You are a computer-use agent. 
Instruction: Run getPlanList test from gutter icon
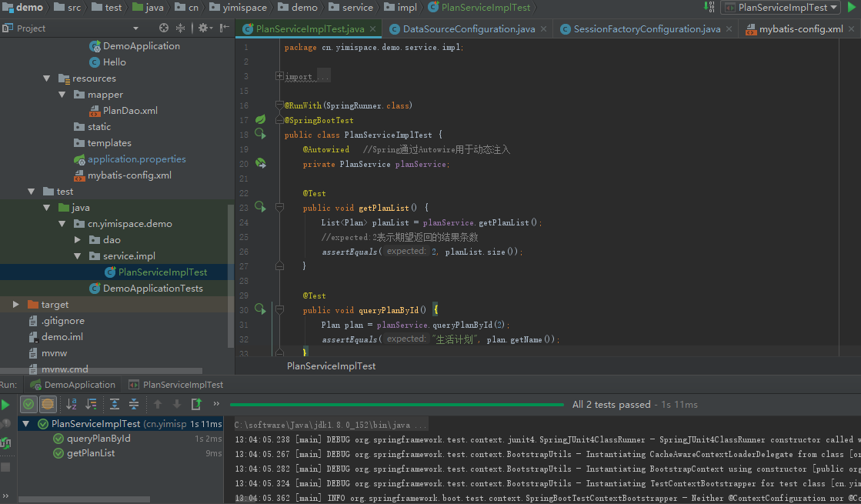click(x=260, y=207)
